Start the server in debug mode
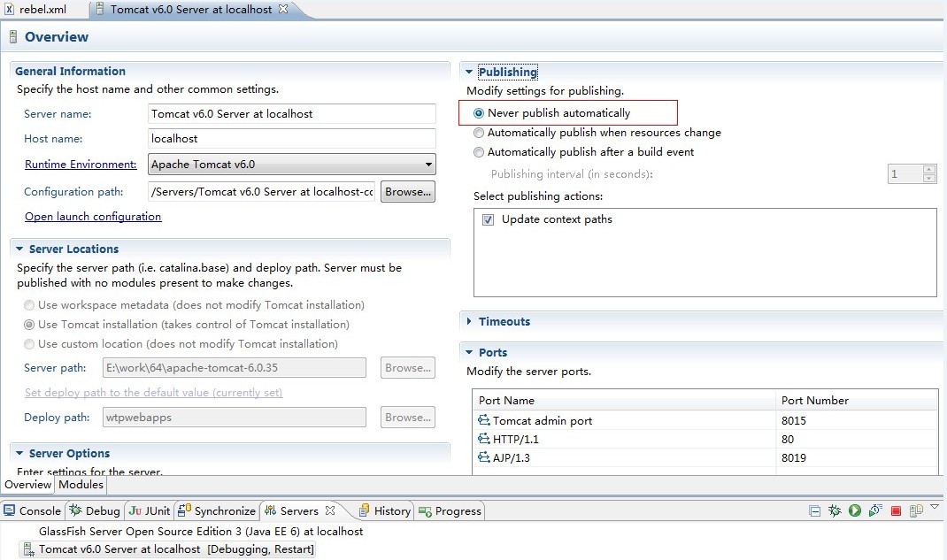This screenshot has width=947, height=560. pos(835,511)
